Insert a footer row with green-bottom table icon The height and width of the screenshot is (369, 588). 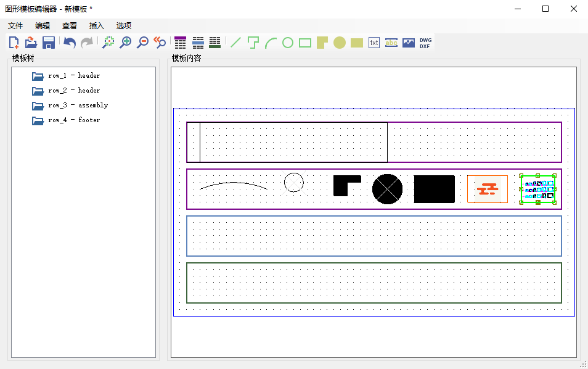point(215,43)
